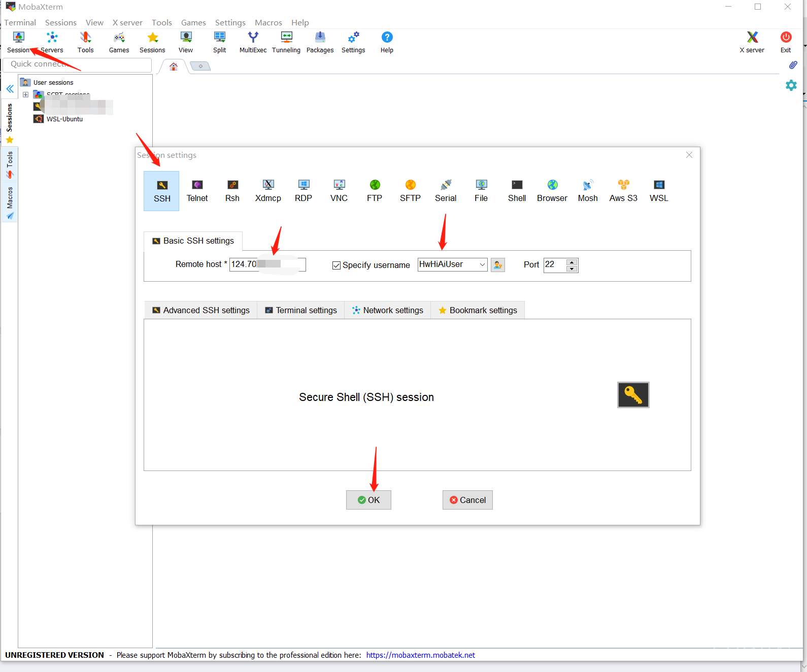Choose the Xdmcp session type

268,191
